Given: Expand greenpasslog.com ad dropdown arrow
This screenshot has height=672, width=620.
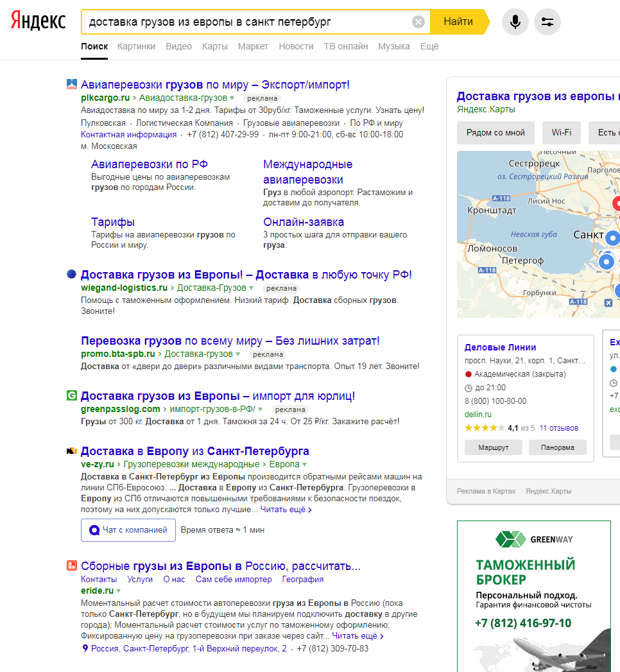Looking at the screenshot, I should click(x=261, y=409).
